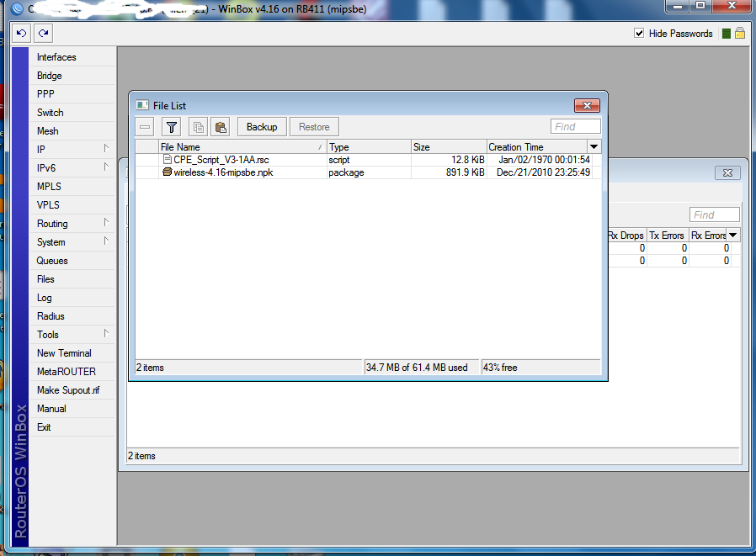Toggle the Hide Passwords checkbox

(639, 34)
